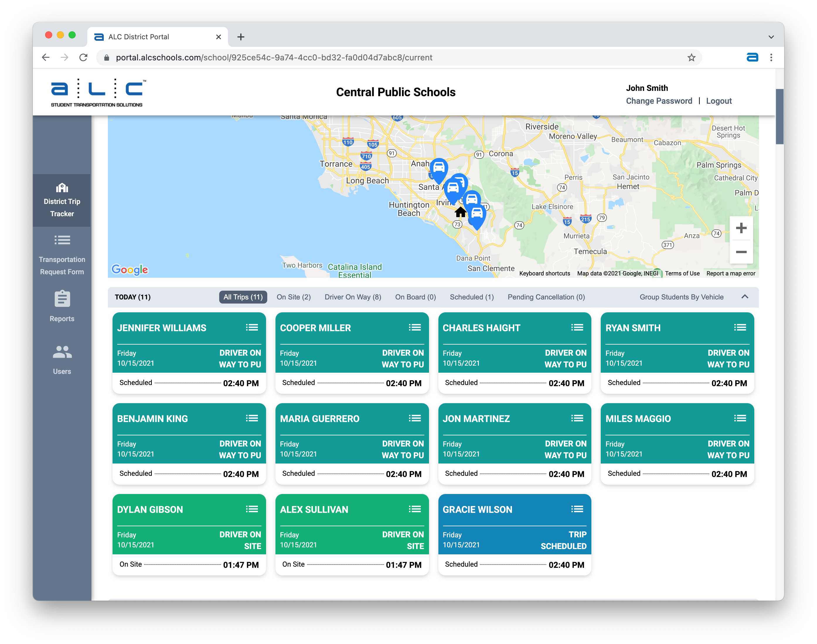Open Gracie Wilson card list menu icon
Viewport: 817px width, 644px height.
tap(577, 509)
